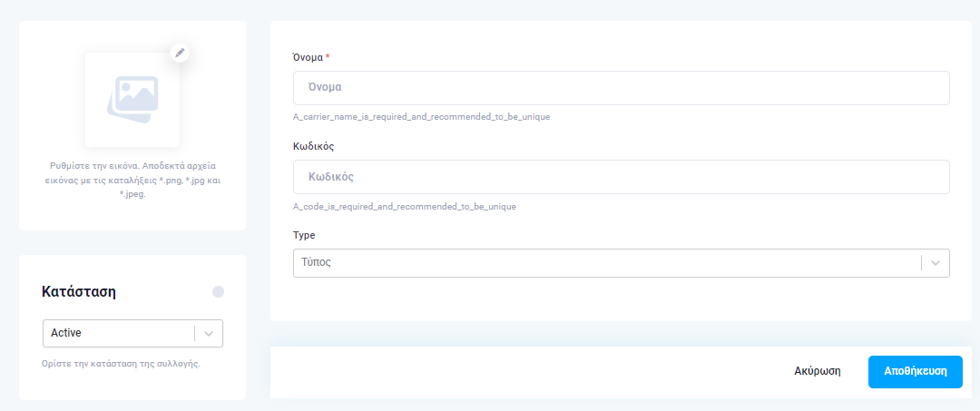Click the Type field label

pyautogui.click(x=304, y=236)
